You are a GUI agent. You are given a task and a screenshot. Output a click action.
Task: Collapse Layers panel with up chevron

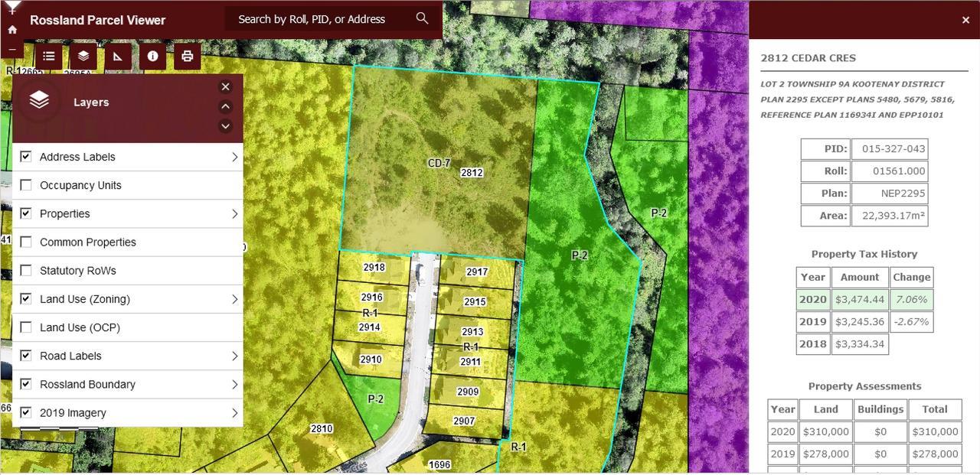pos(225,106)
